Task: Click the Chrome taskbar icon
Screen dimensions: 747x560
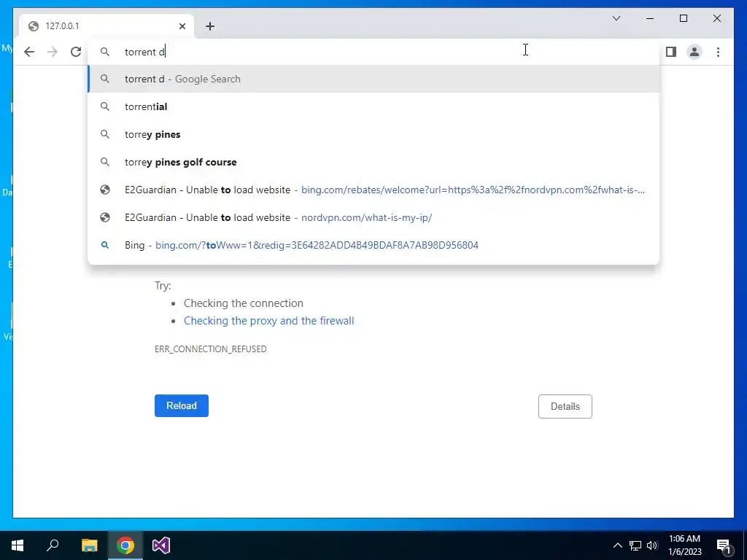Action: tap(125, 545)
